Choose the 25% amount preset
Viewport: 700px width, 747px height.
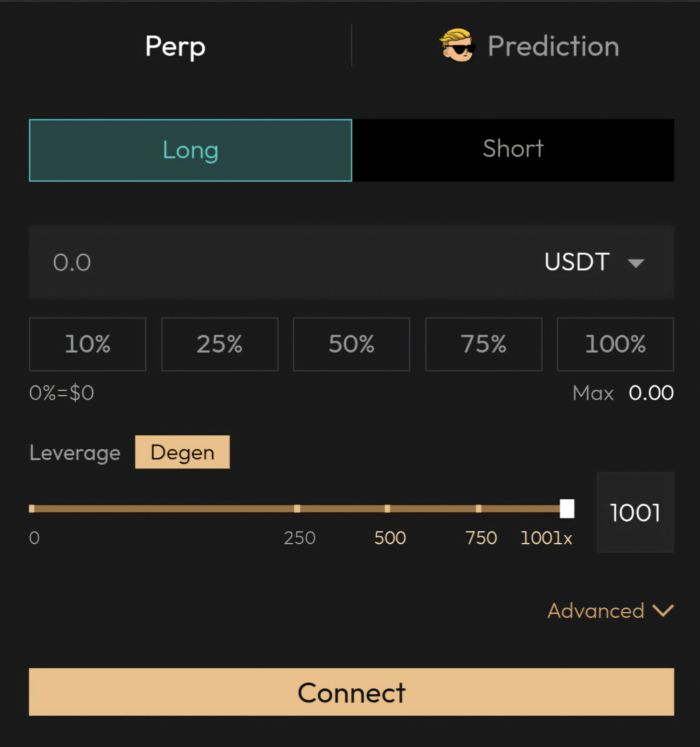(219, 344)
